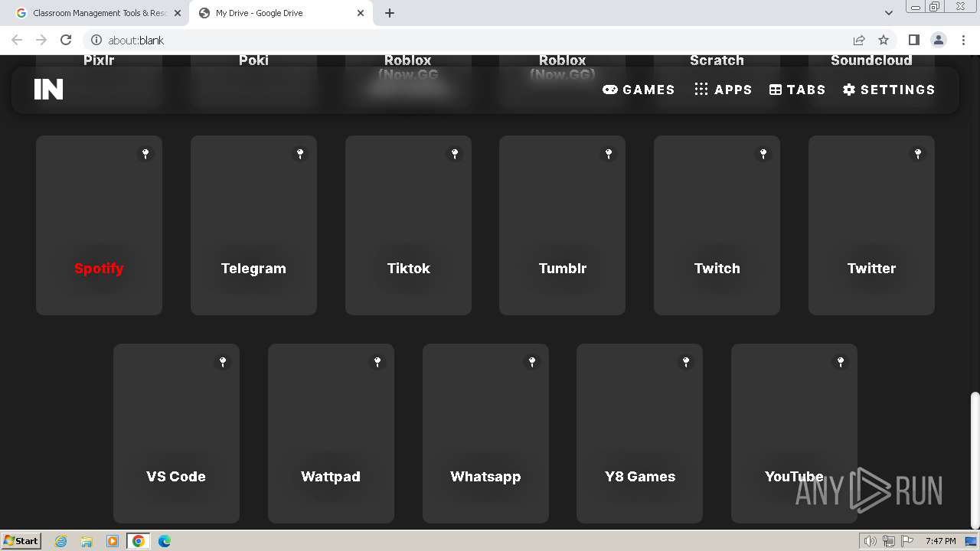This screenshot has width=980, height=551.
Task: Launch Microsoft Edge from taskbar
Action: 165,541
